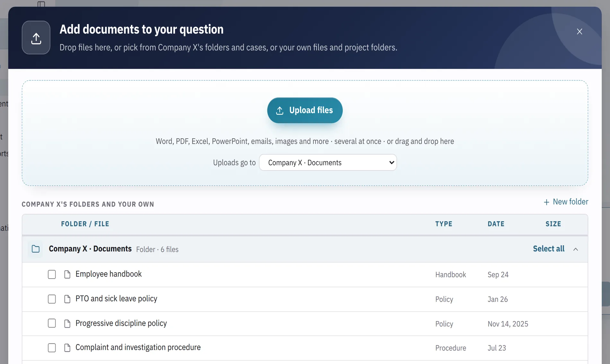Click the Progressive discipline policy file icon
The image size is (610, 364).
coord(67,324)
